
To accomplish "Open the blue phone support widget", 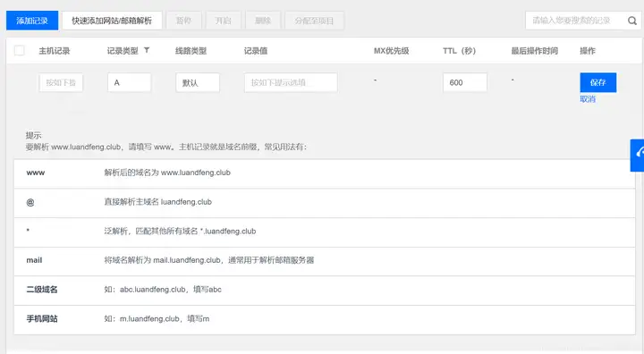I will (638, 155).
